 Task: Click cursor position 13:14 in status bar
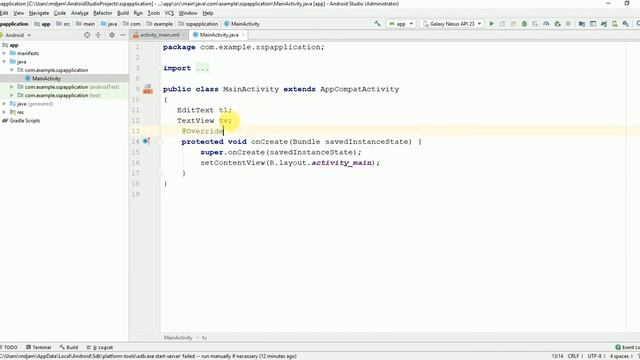pyautogui.click(x=557, y=356)
